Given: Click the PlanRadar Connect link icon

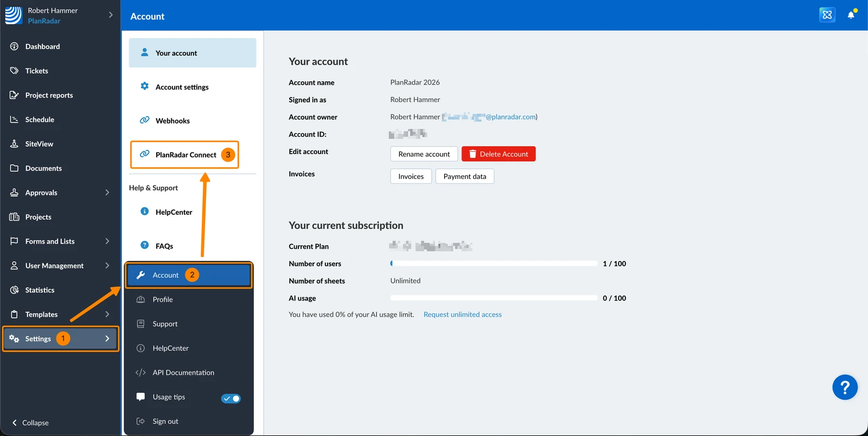Looking at the screenshot, I should pos(144,154).
